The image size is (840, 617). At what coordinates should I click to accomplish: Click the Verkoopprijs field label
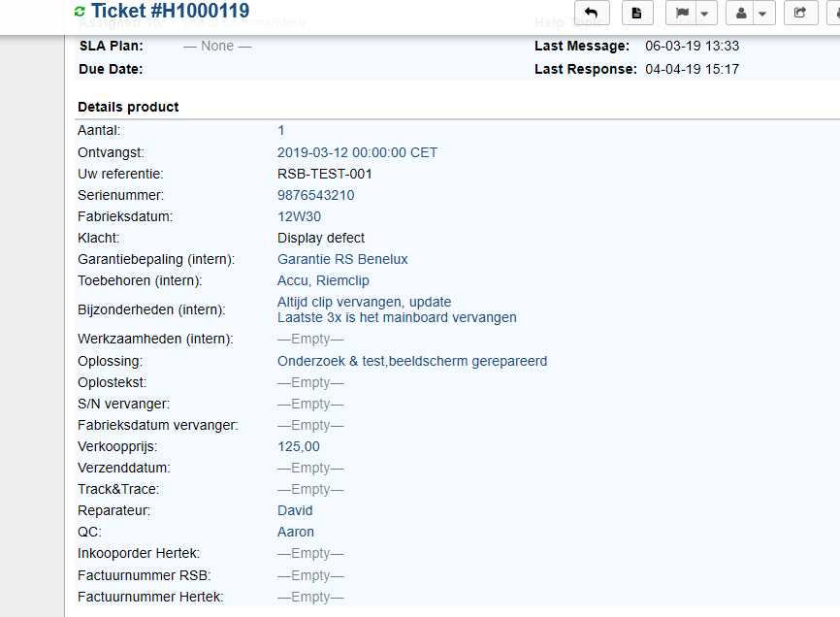click(118, 447)
